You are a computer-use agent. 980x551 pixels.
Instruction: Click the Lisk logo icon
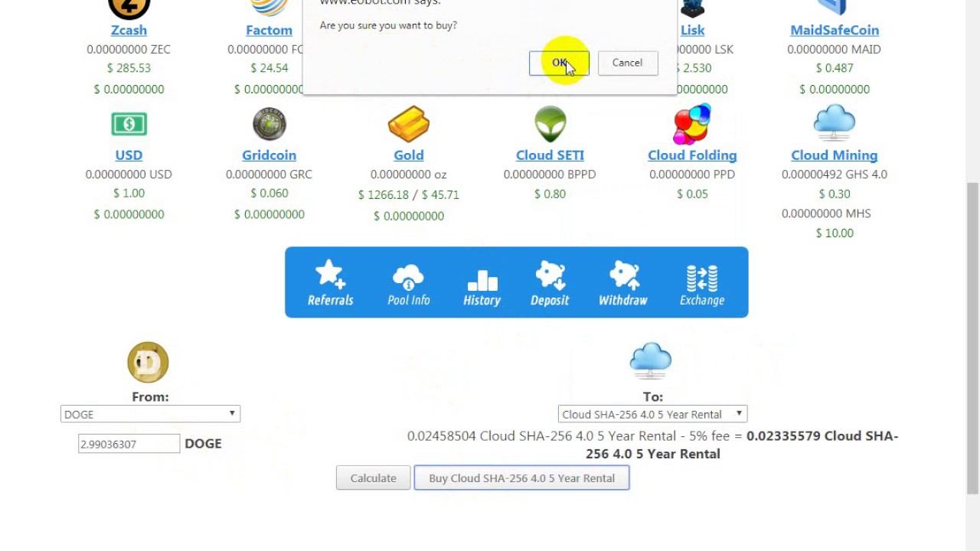tap(692, 8)
